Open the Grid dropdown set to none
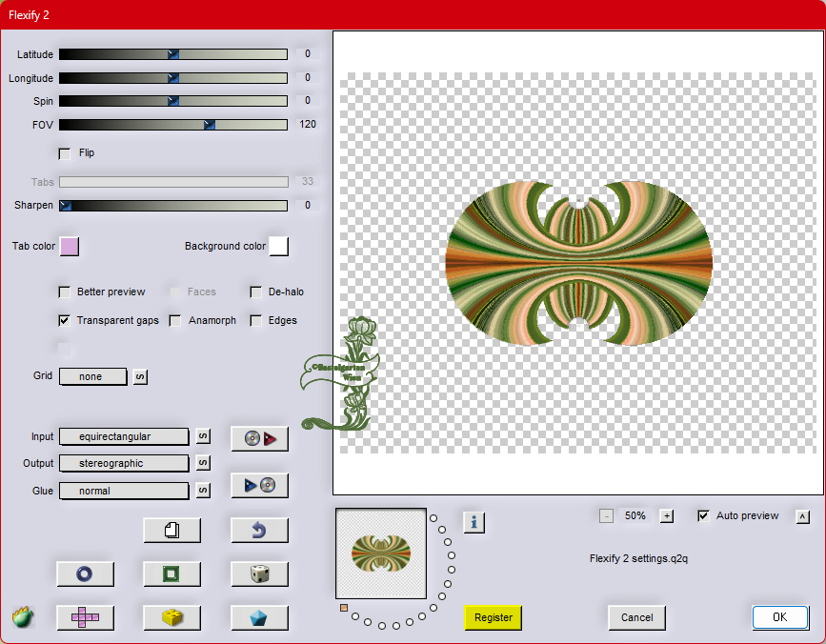Viewport: 826px width, 644px height. (x=93, y=376)
